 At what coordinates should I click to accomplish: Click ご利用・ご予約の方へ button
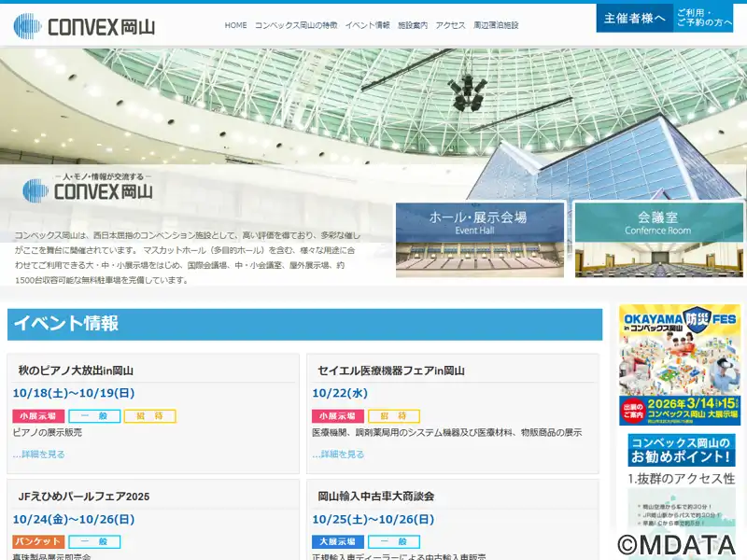pyautogui.click(x=704, y=18)
